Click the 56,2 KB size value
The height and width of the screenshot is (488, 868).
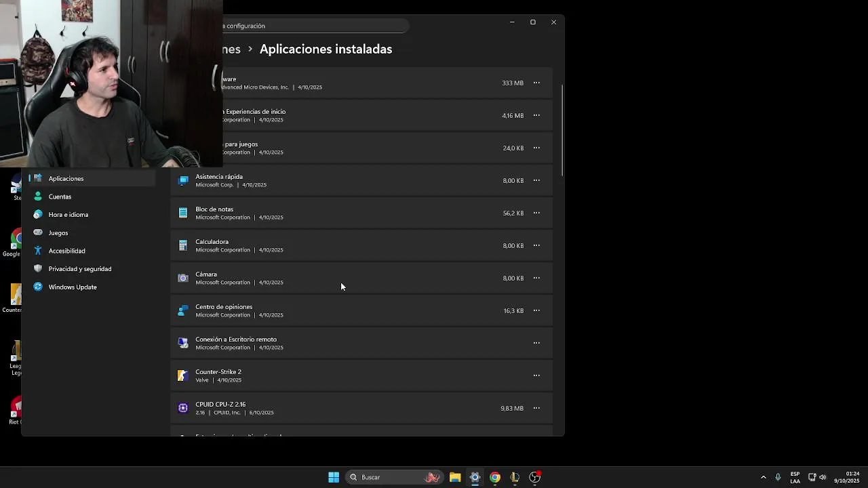[x=513, y=213]
